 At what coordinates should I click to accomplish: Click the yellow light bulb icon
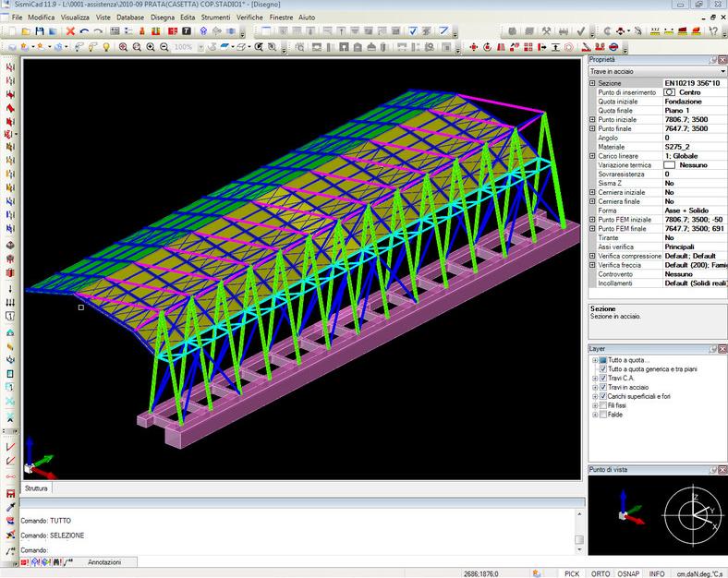[x=106, y=46]
